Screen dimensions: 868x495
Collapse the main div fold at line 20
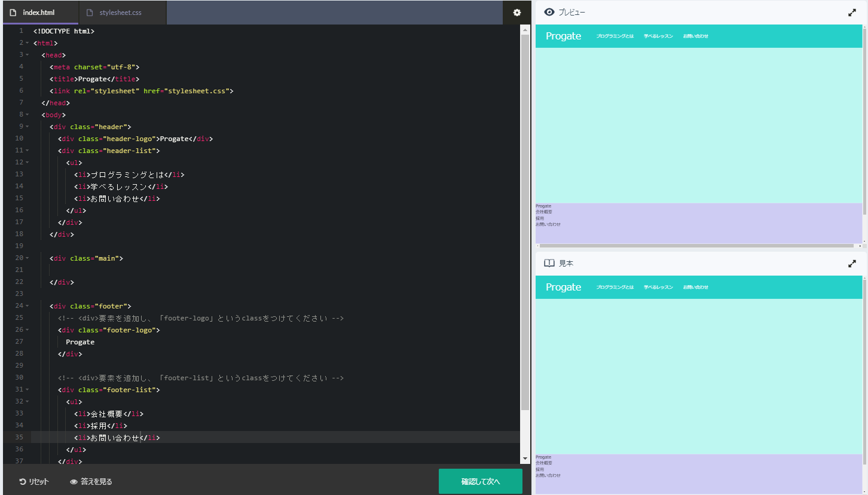pos(27,258)
